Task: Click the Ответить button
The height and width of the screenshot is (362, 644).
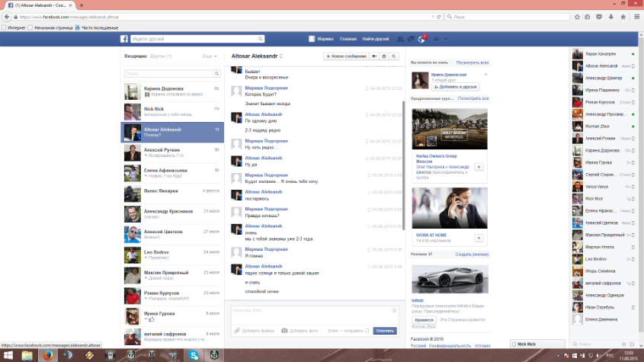Action: click(x=385, y=331)
